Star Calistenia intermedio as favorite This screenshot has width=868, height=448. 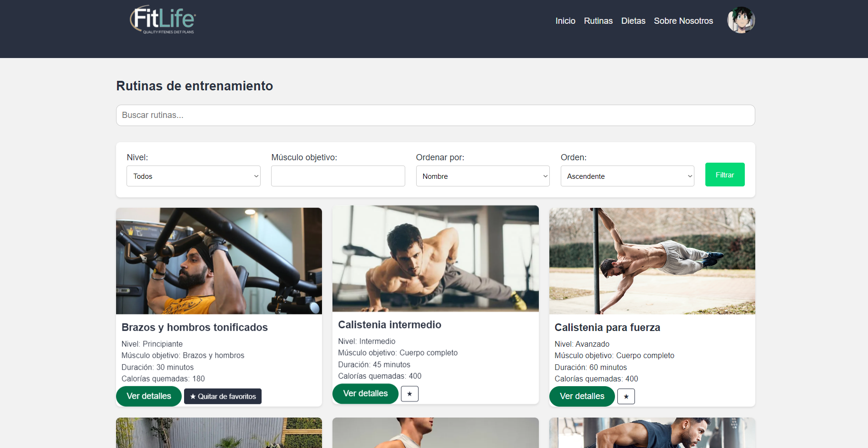410,394
